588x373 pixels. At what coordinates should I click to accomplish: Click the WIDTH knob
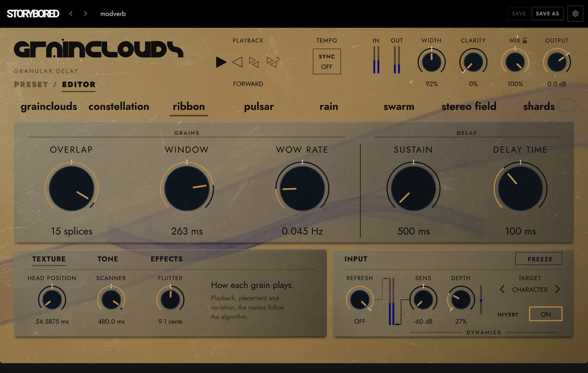(431, 62)
